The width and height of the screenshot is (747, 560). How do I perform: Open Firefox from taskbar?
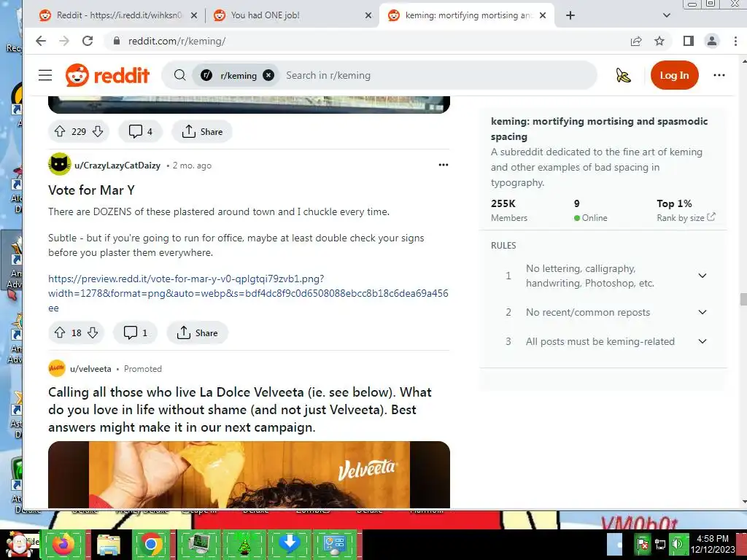[x=63, y=544]
